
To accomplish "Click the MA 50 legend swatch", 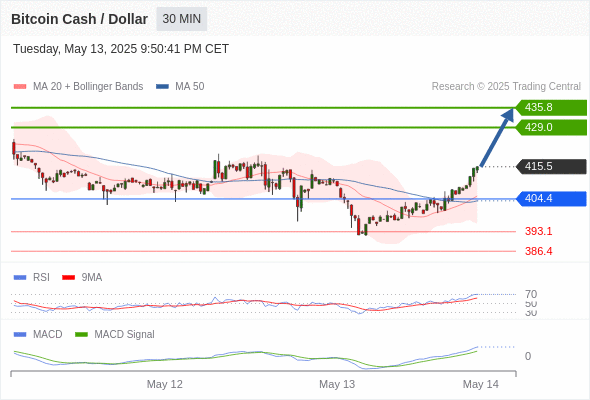I will point(162,87).
